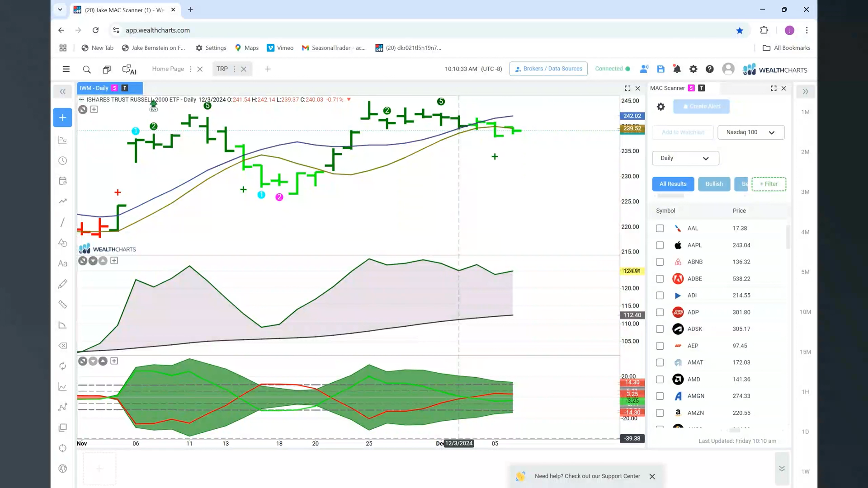Check the AAL checkbox
The height and width of the screenshot is (488, 868).
[660, 229]
